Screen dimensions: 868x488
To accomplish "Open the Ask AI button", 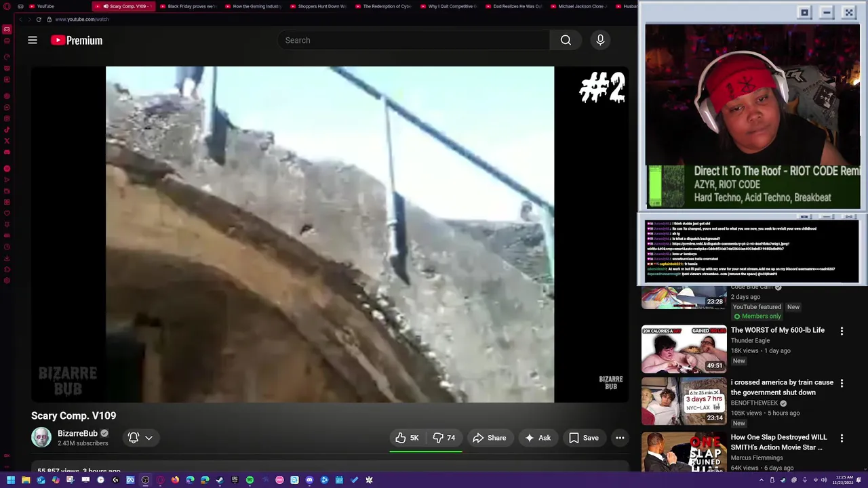I will tap(538, 438).
